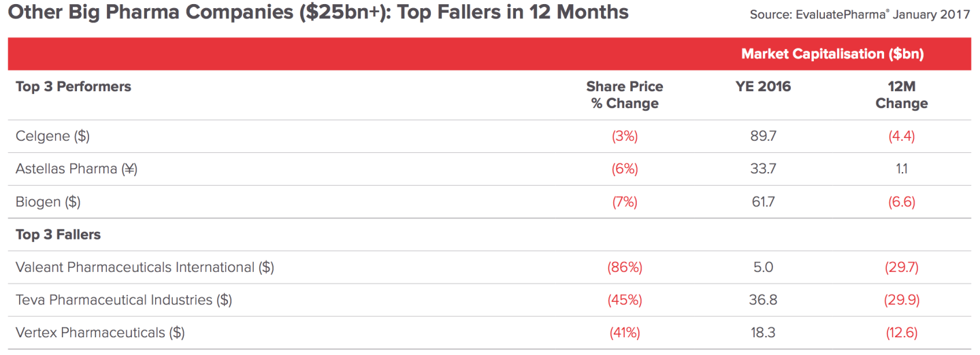Click the EvaluatePharma source citation text

[x=859, y=14]
